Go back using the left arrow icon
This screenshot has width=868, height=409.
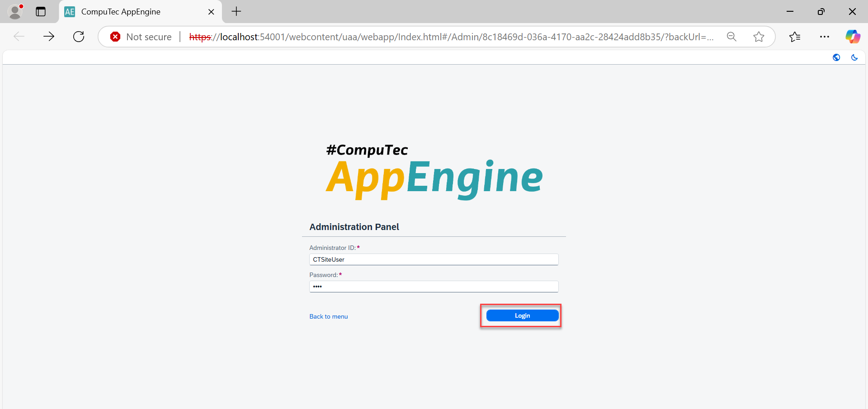pos(19,37)
